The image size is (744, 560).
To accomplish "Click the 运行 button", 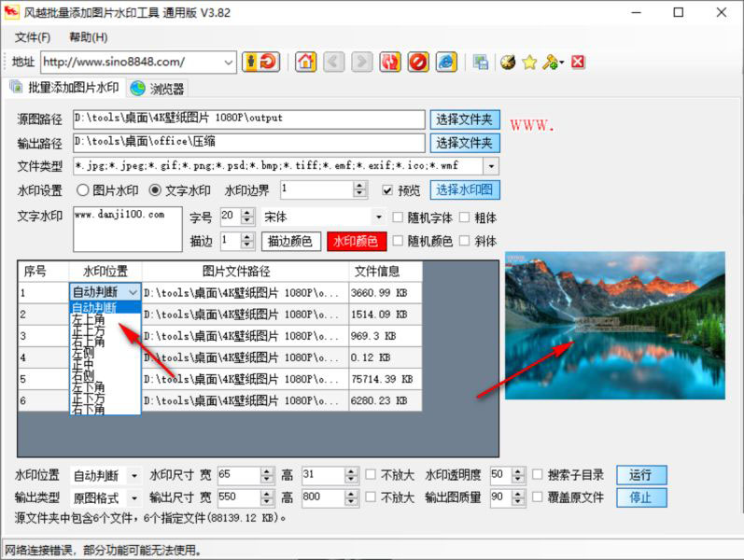I will pos(641,474).
